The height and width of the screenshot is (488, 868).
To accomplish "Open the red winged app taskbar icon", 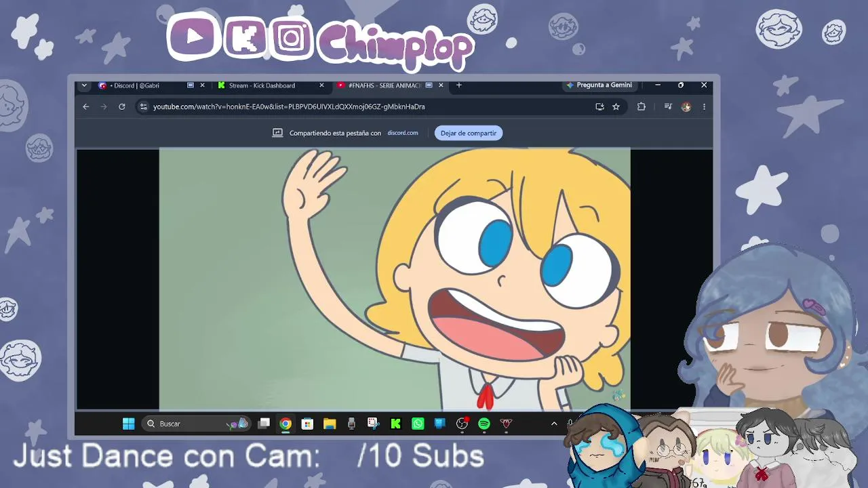I will coord(506,424).
